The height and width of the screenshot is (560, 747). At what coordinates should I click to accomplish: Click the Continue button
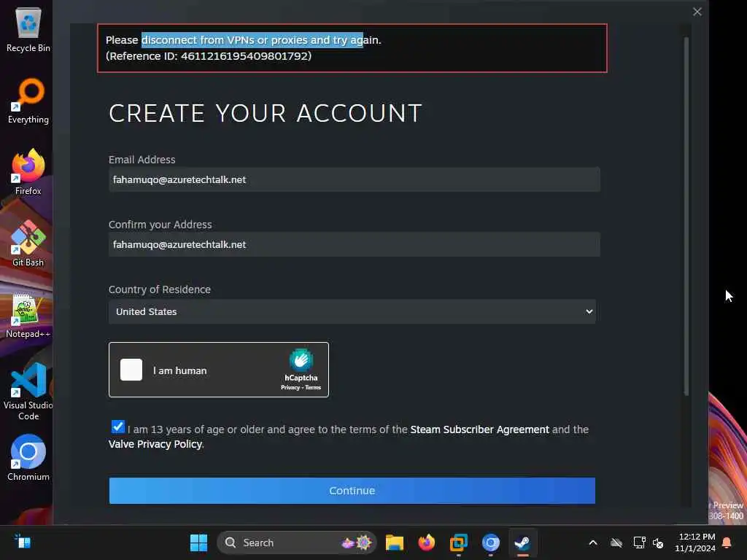click(352, 491)
